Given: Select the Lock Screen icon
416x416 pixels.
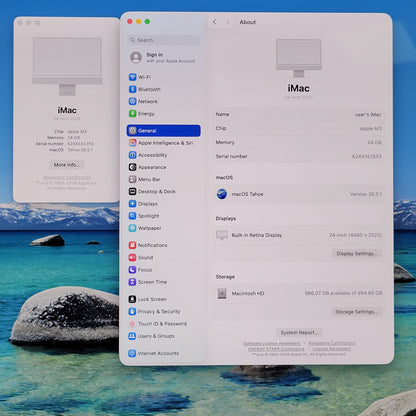Looking at the screenshot, I should [132, 299].
